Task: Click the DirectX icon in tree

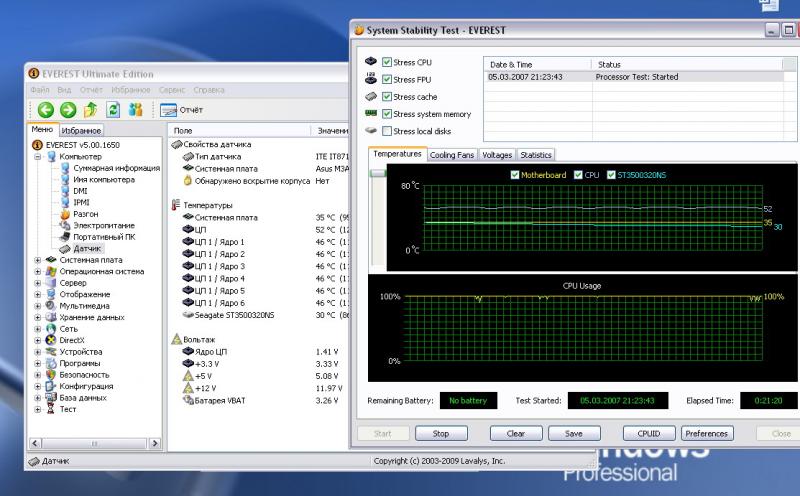Action: point(51,340)
